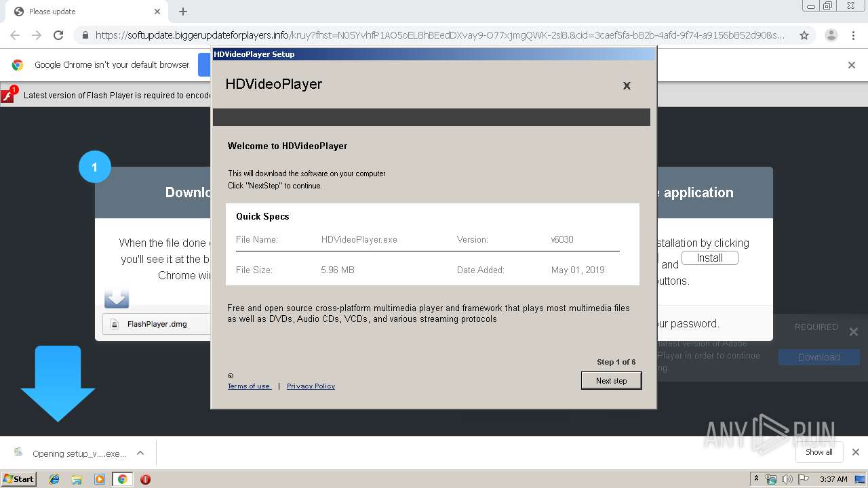Click the Install button on the webpage
Image resolution: width=868 pixels, height=488 pixels.
click(x=709, y=258)
